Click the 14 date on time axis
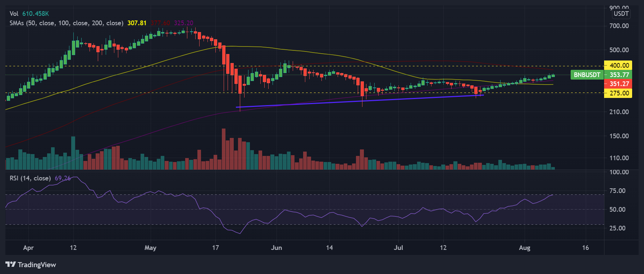The width and height of the screenshot is (644, 274). (329, 248)
